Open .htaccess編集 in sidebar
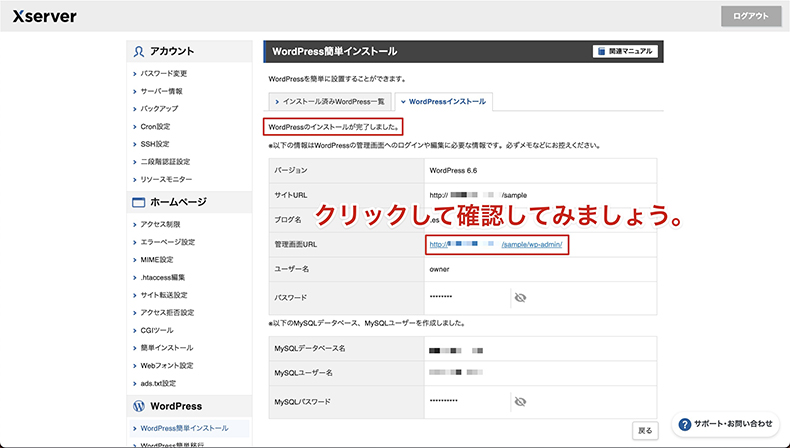 point(163,277)
